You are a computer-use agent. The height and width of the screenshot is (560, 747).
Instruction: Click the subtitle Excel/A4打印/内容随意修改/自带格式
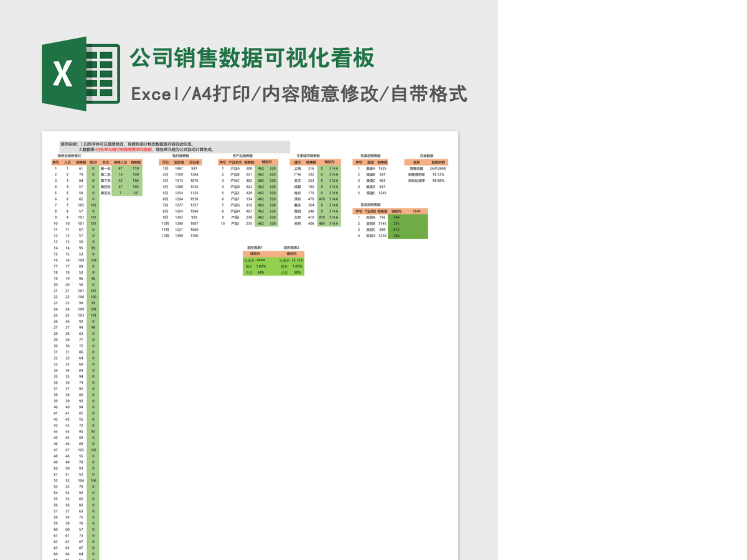coord(299,94)
